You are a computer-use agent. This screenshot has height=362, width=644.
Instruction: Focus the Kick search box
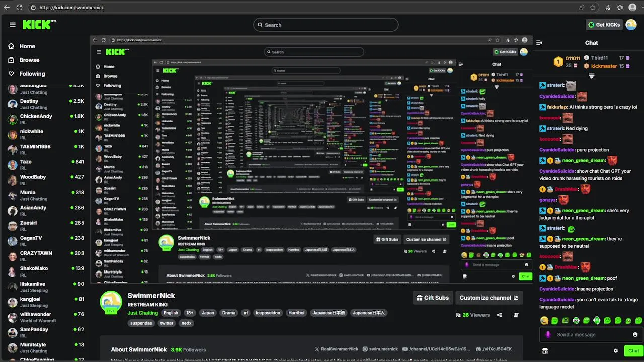326,25
